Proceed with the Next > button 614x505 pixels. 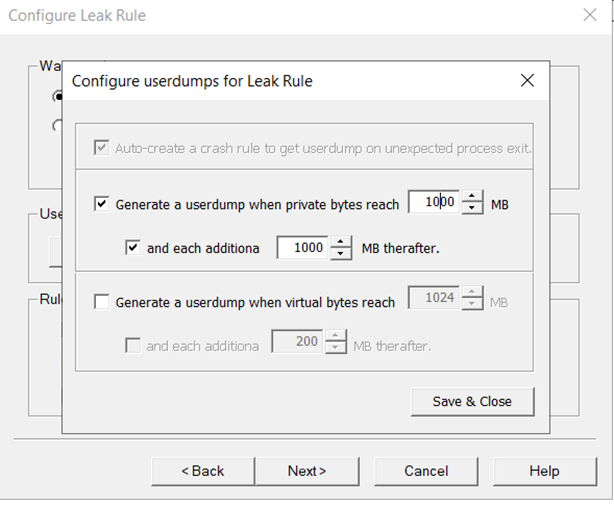tap(307, 471)
